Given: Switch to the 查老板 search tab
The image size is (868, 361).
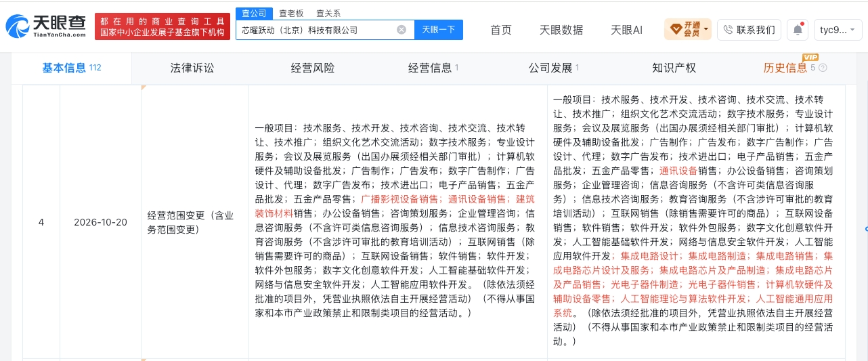Looking at the screenshot, I should [x=291, y=13].
